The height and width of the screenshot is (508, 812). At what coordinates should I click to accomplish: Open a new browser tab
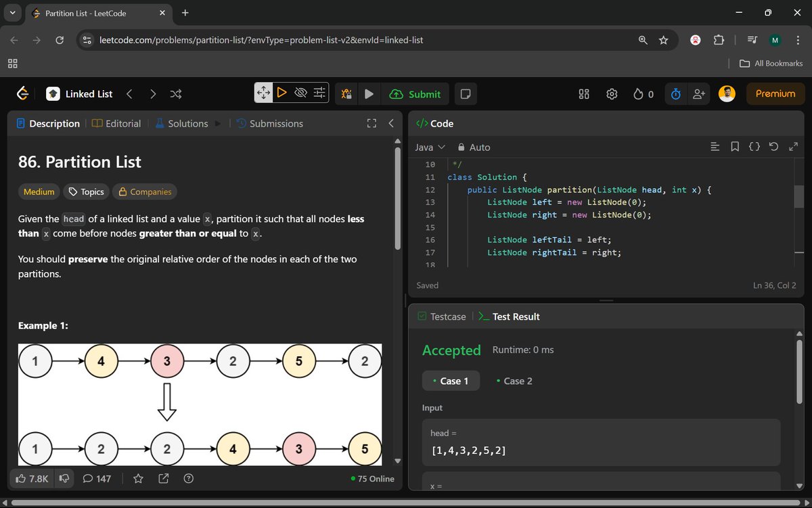[185, 13]
